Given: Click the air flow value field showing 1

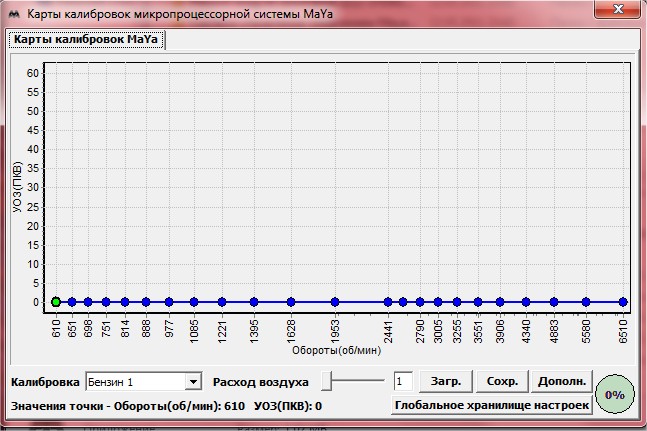Looking at the screenshot, I should click(403, 381).
